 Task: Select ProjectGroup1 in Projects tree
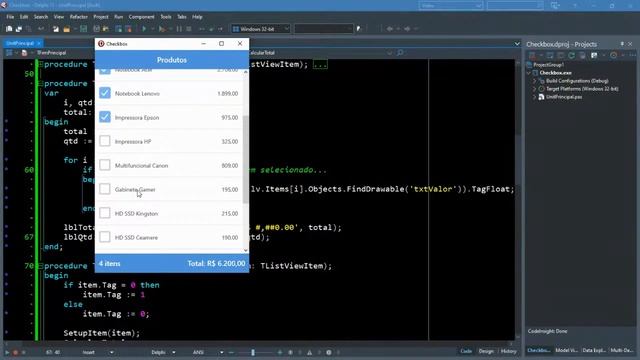click(x=549, y=65)
